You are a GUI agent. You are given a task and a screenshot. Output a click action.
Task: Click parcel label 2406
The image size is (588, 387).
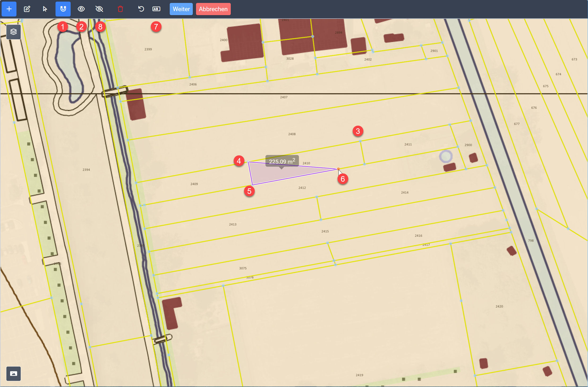193,84
